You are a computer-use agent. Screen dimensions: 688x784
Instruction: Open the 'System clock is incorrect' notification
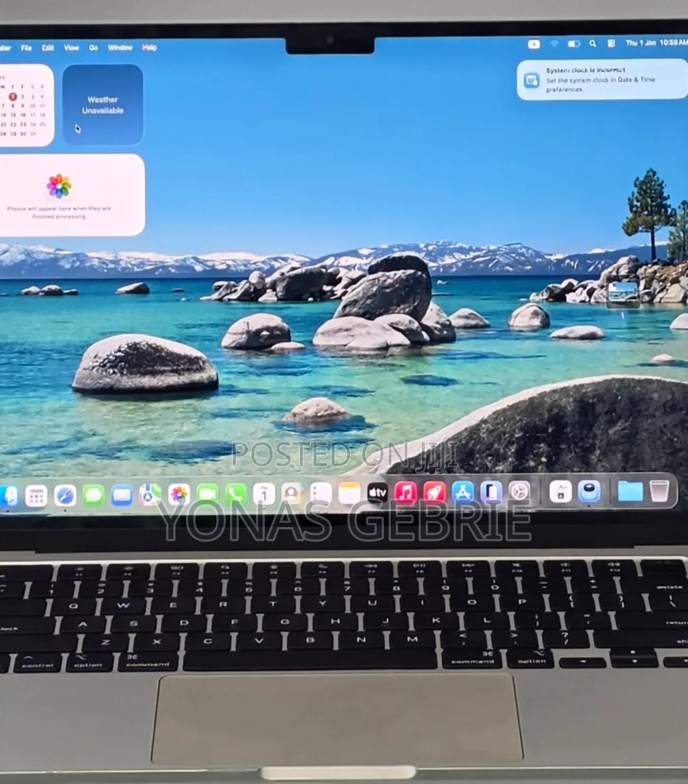pos(602,79)
